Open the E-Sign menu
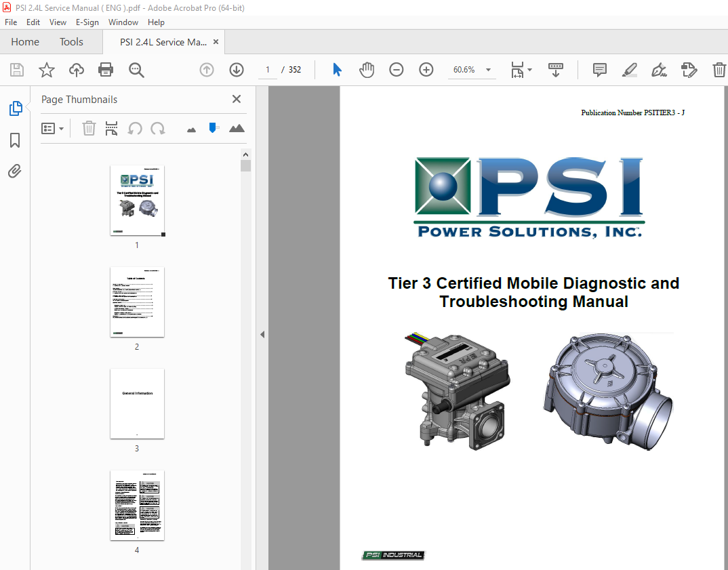This screenshot has height=570, width=728. pyautogui.click(x=87, y=22)
